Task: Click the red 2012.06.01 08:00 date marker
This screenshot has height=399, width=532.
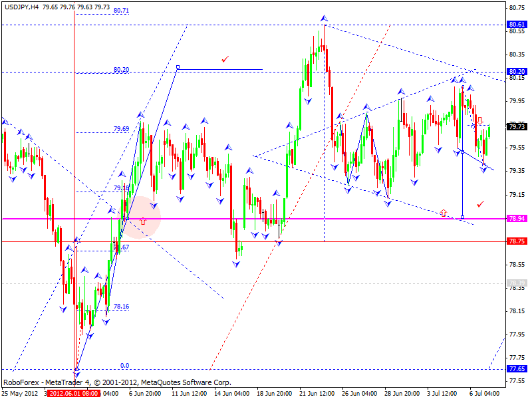Action: click(74, 394)
